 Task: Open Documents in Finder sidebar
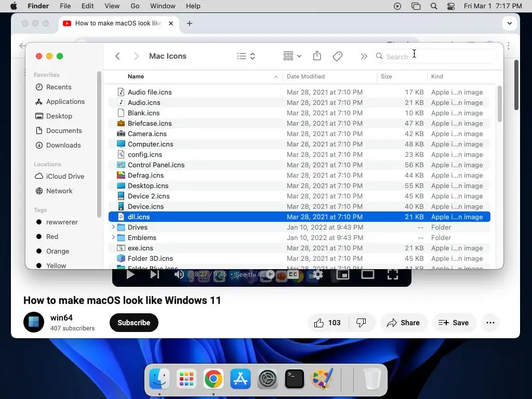tap(59, 130)
